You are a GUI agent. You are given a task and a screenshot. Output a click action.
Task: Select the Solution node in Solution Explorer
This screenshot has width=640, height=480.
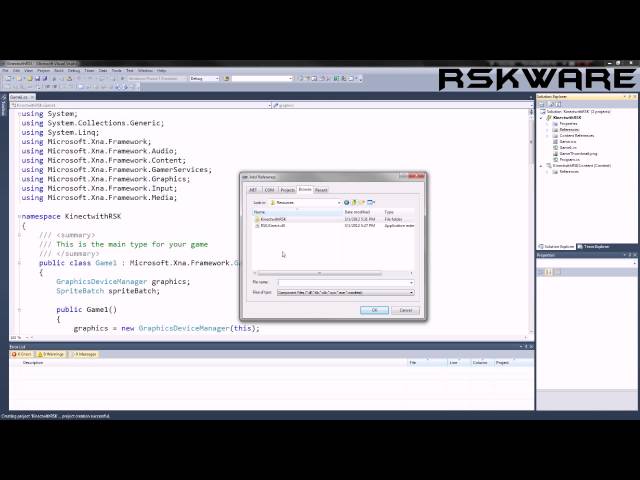point(578,111)
